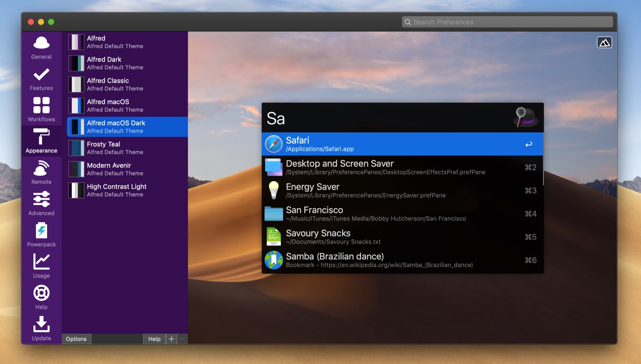Viewport: 641px width, 364px height.
Task: Open the theme Options button
Action: (x=76, y=339)
